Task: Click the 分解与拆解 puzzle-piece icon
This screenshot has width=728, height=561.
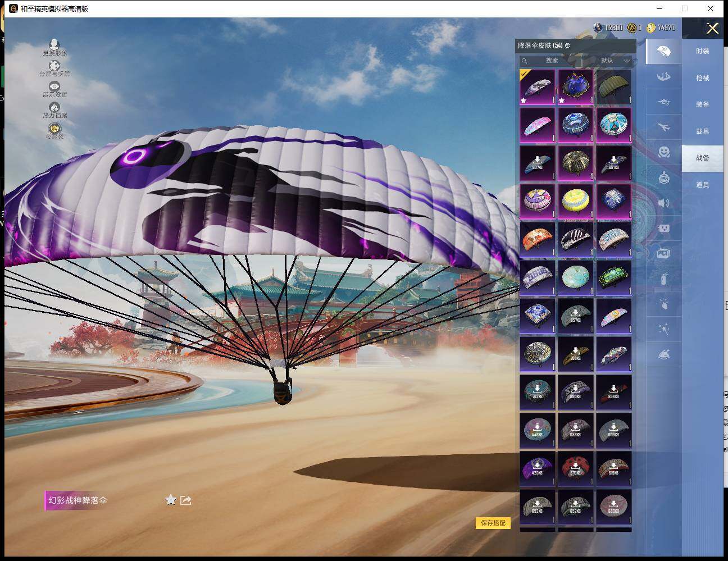Action: tap(54, 67)
